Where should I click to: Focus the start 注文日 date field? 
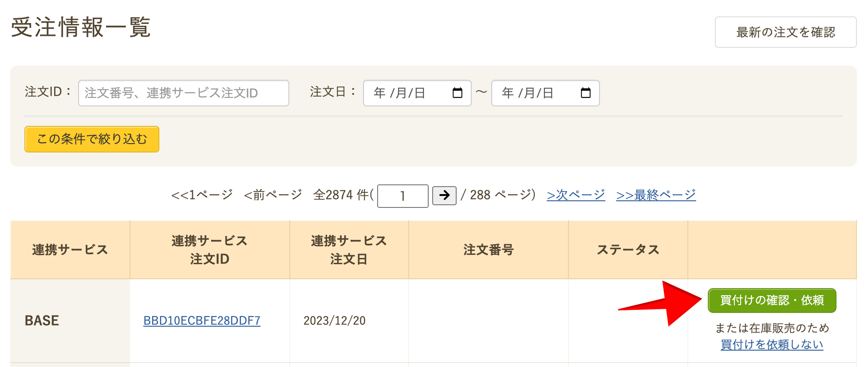[x=399, y=93]
